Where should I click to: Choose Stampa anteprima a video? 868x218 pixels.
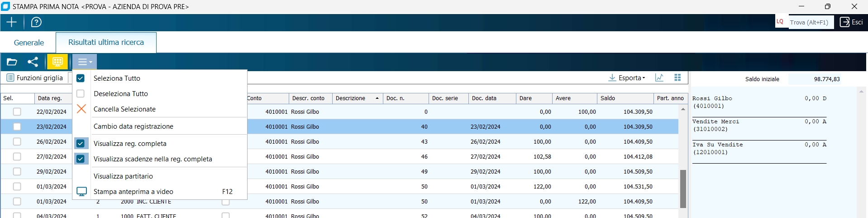160,191
